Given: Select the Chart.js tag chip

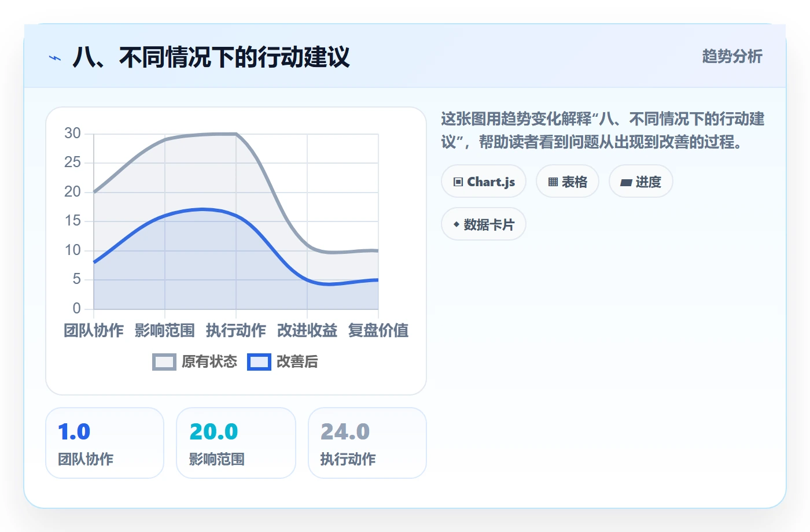Looking at the screenshot, I should pyautogui.click(x=484, y=182).
